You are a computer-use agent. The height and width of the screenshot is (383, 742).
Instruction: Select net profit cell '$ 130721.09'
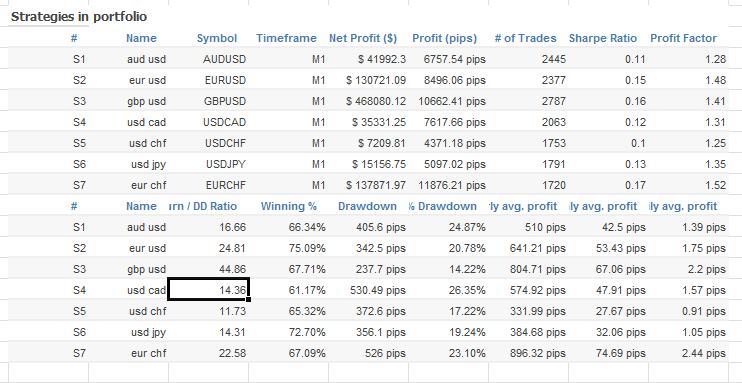[376, 80]
